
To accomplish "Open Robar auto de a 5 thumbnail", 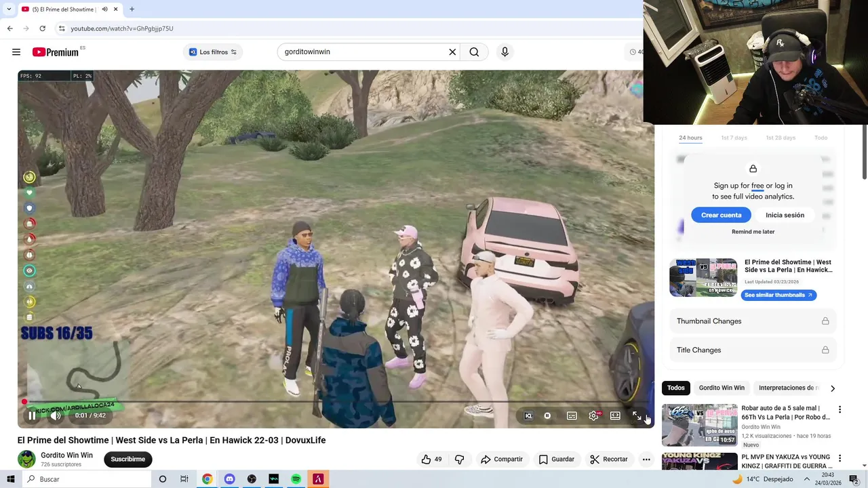I will point(699,425).
